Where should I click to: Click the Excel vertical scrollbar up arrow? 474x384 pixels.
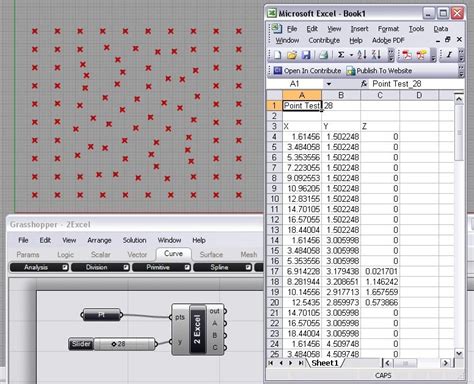coord(459,99)
